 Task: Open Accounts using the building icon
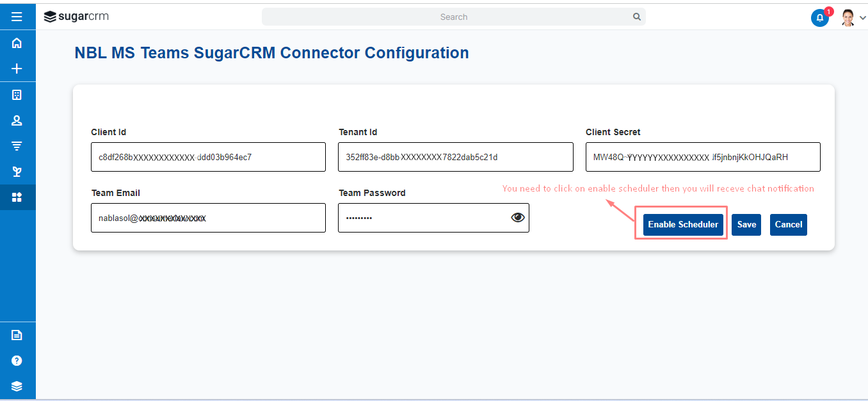17,95
